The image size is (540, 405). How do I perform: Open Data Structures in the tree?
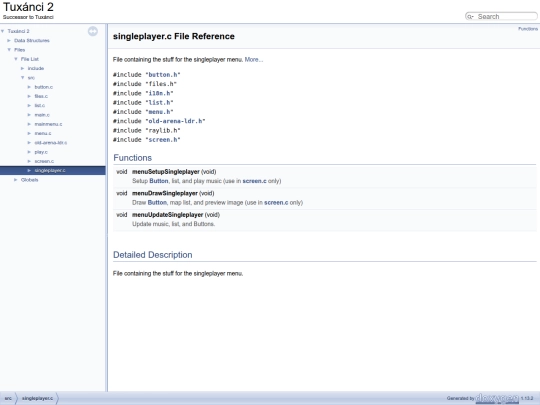coord(32,41)
